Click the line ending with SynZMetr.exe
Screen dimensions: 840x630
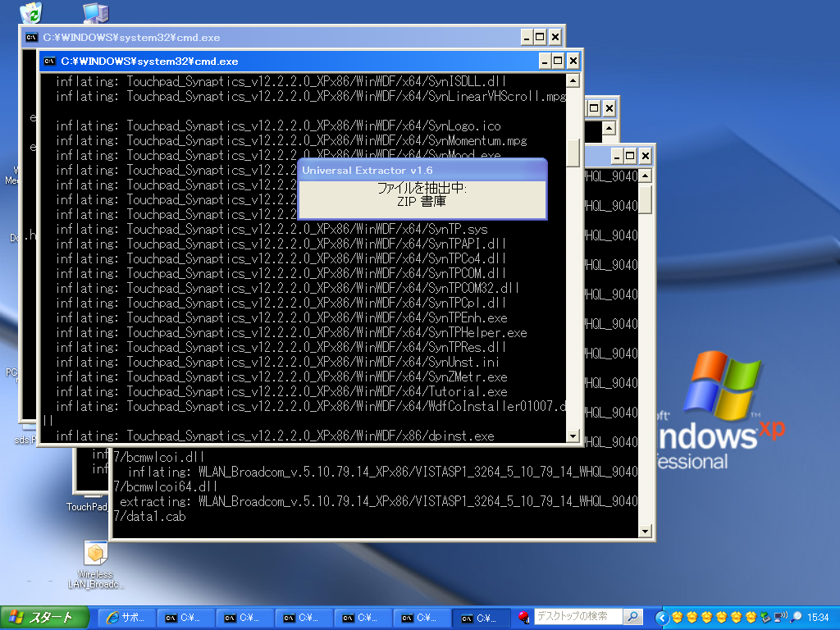282,377
